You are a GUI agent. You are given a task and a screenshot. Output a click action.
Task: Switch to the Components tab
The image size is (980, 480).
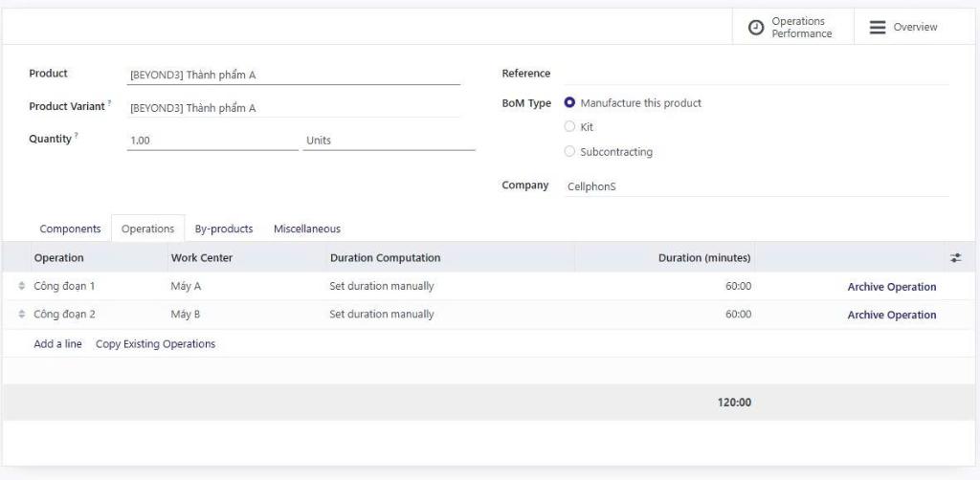pyautogui.click(x=70, y=229)
